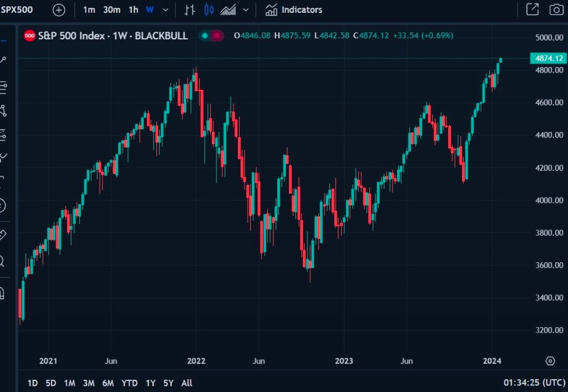Toggle the red indicator beside BLACKBULL
The width and height of the screenshot is (568, 392).
pos(217,35)
